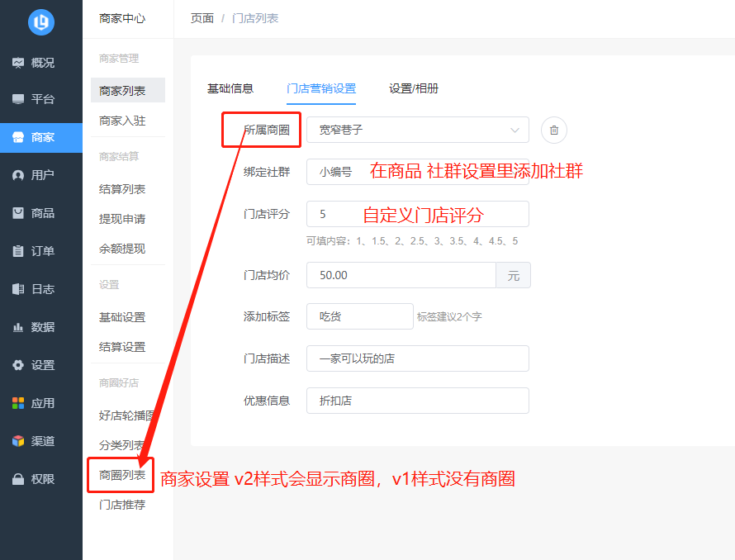Click the 商圈好店 group heading
This screenshot has height=560, width=735.
119,383
